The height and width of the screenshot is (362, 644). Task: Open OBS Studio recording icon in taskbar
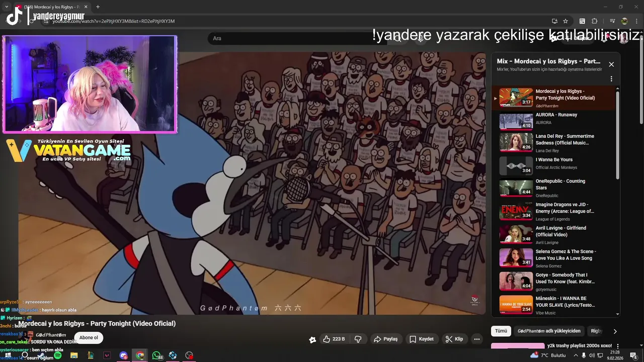point(189,355)
